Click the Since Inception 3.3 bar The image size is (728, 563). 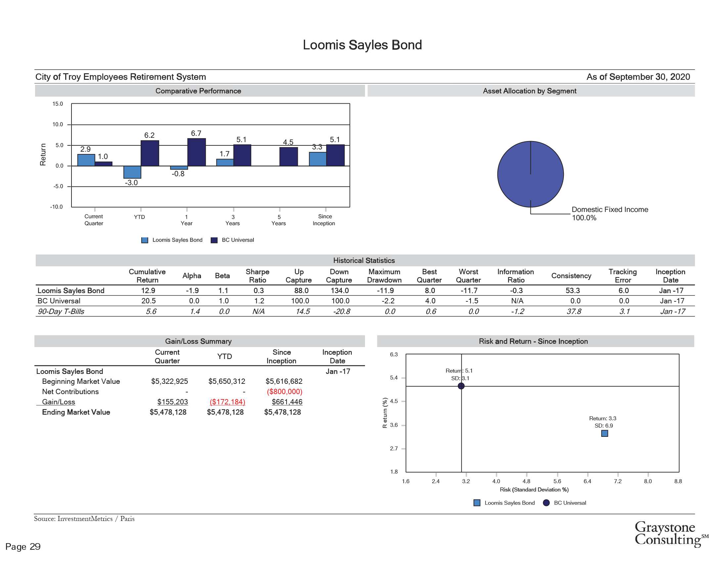point(318,159)
